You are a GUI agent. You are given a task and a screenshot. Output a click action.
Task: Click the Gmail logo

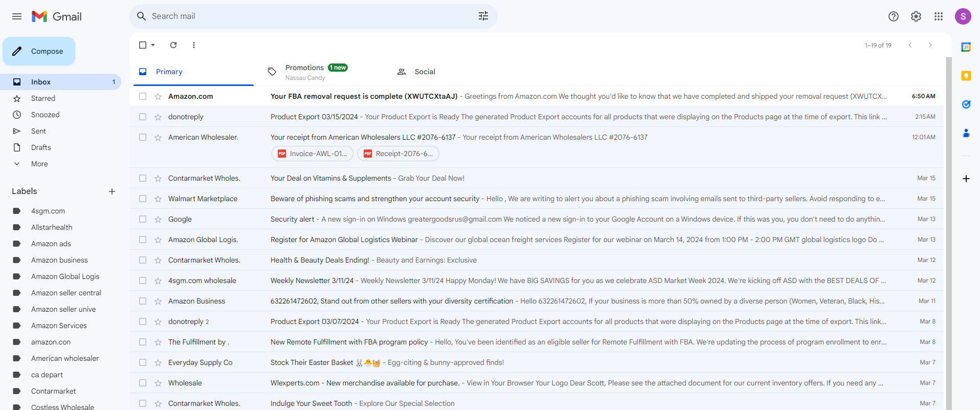pyautogui.click(x=57, y=16)
